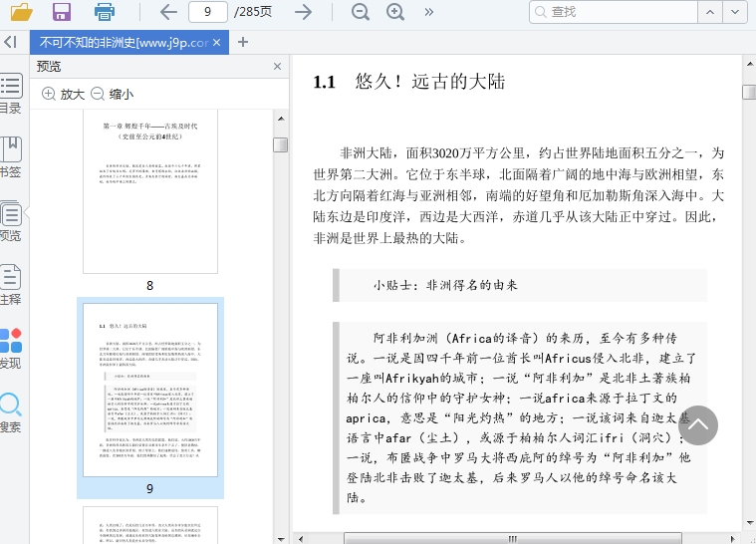Click the page number input field
This screenshot has width=756, height=544.
tap(207, 12)
